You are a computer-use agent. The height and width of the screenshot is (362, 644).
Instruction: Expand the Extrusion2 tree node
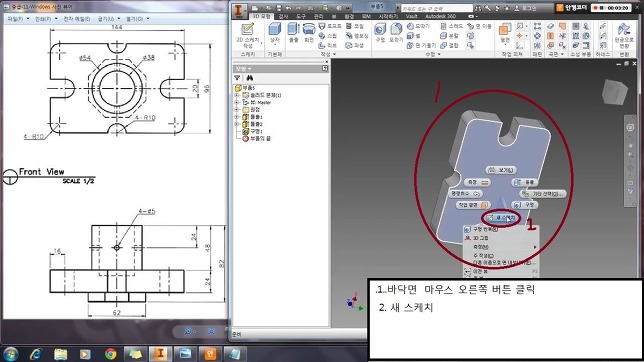237,124
